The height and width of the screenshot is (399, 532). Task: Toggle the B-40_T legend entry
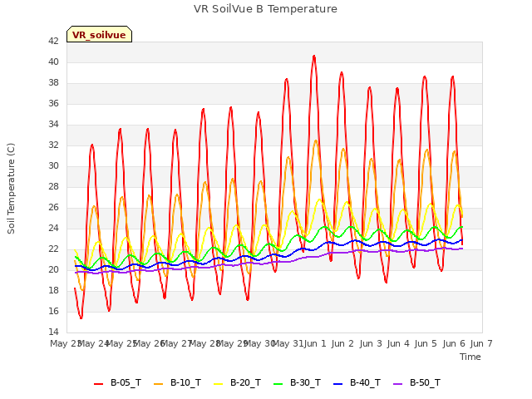[x=357, y=383]
